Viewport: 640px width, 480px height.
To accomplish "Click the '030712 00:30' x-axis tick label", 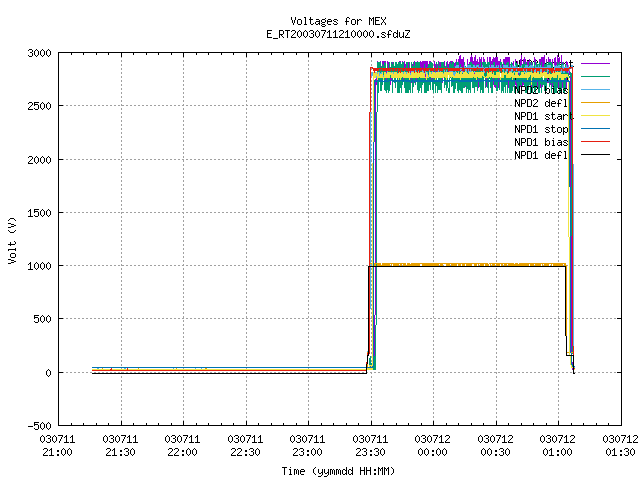I will pos(495,446).
